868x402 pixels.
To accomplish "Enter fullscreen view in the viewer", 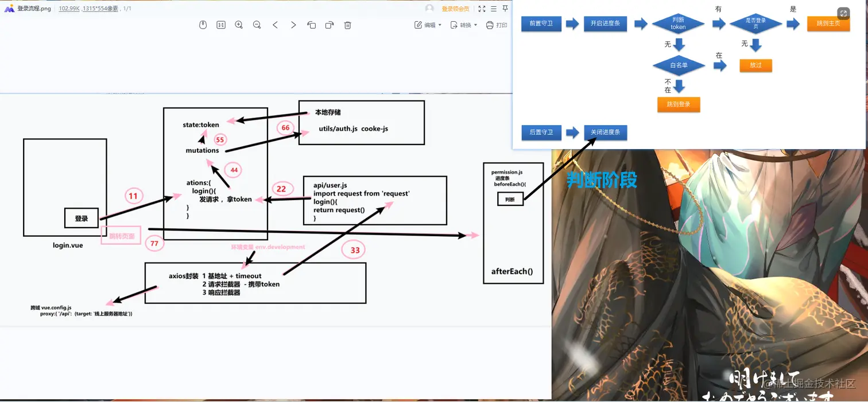I will (x=482, y=9).
